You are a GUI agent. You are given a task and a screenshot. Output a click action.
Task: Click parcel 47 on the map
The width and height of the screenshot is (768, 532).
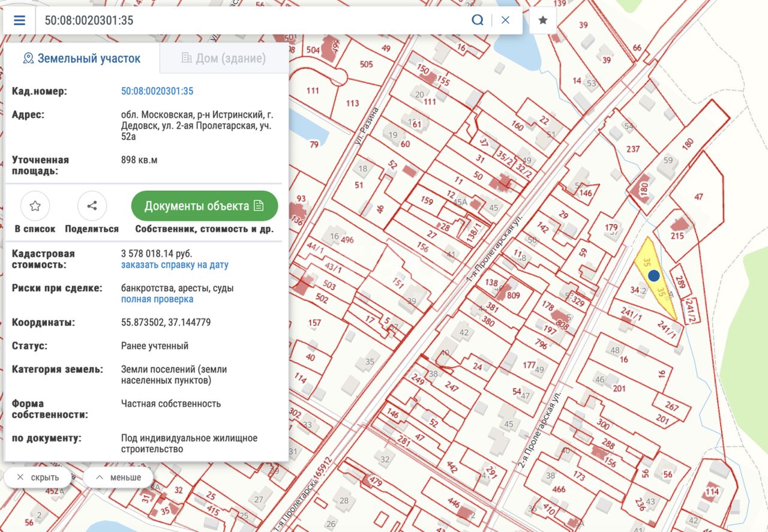click(698, 197)
